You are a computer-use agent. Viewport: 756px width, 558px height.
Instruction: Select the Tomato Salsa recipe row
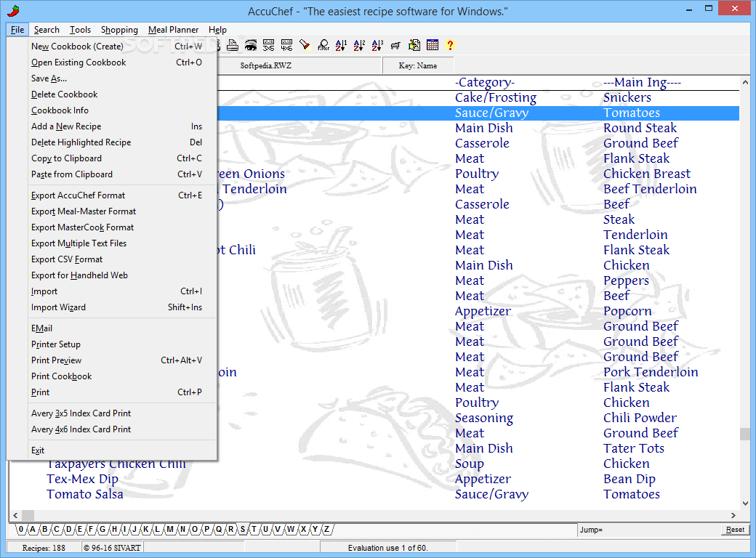(374, 494)
